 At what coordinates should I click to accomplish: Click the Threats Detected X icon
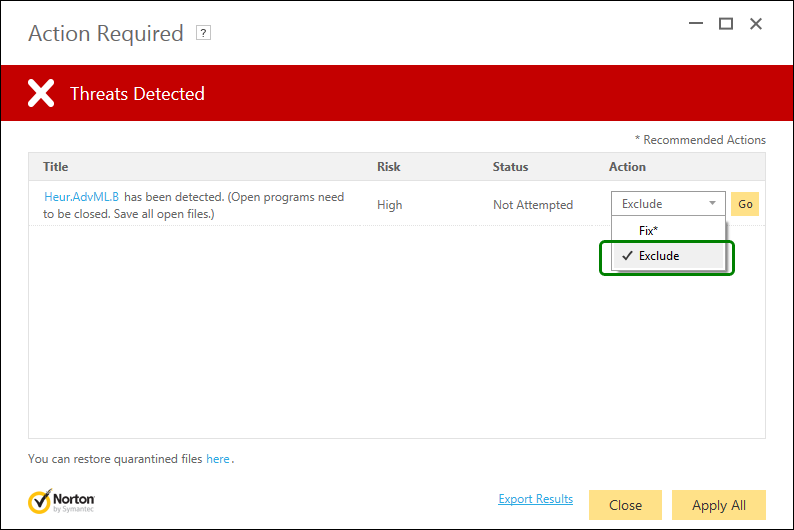41,93
